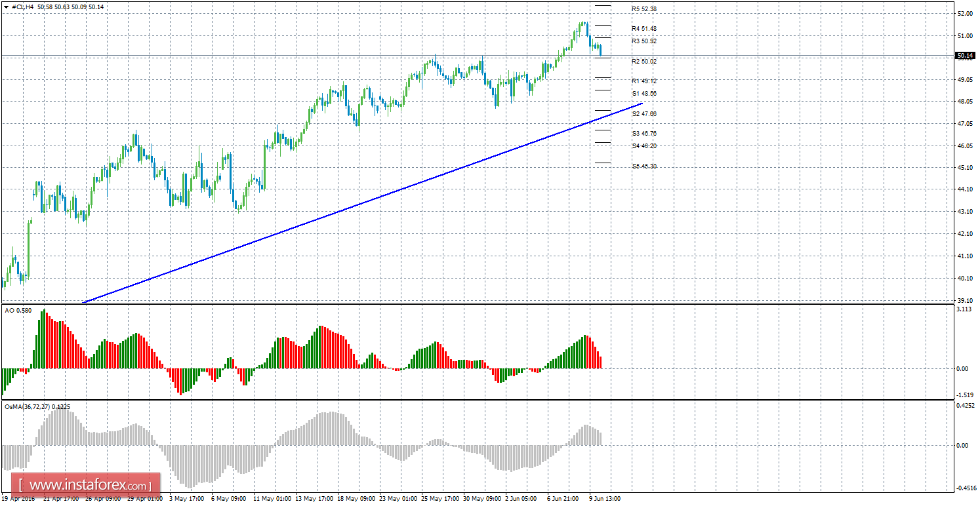Click the 49.05 price scale value
The image size is (980, 506).
[x=965, y=80]
